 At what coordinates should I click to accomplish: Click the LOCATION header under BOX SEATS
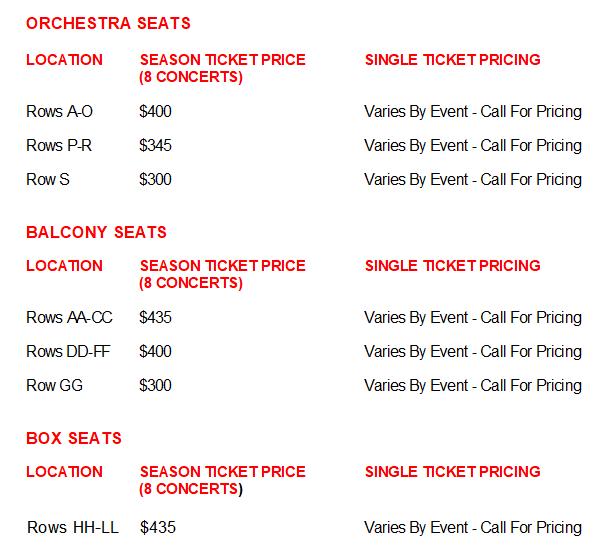tap(64, 472)
